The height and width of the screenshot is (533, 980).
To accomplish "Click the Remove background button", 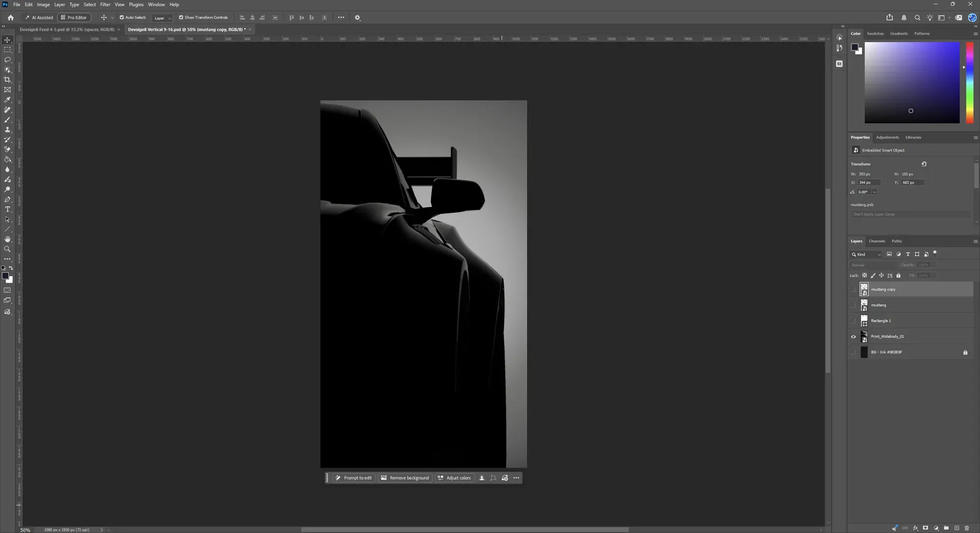I will (405, 478).
